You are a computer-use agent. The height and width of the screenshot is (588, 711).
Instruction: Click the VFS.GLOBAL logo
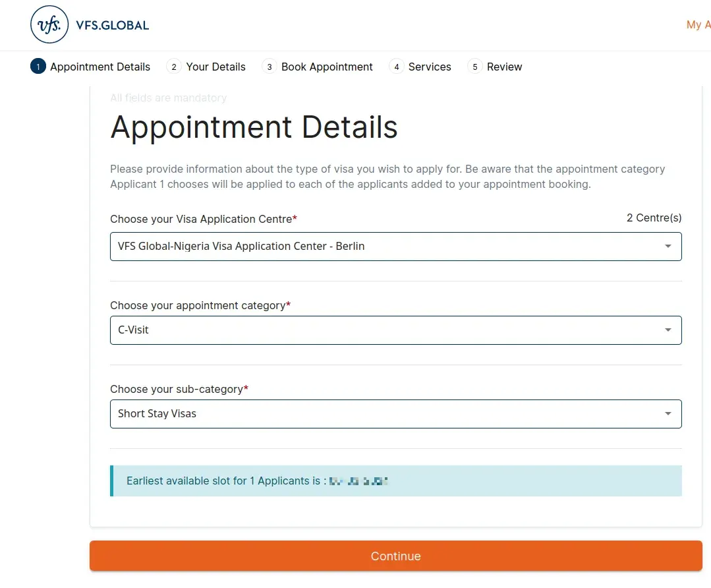(x=89, y=24)
